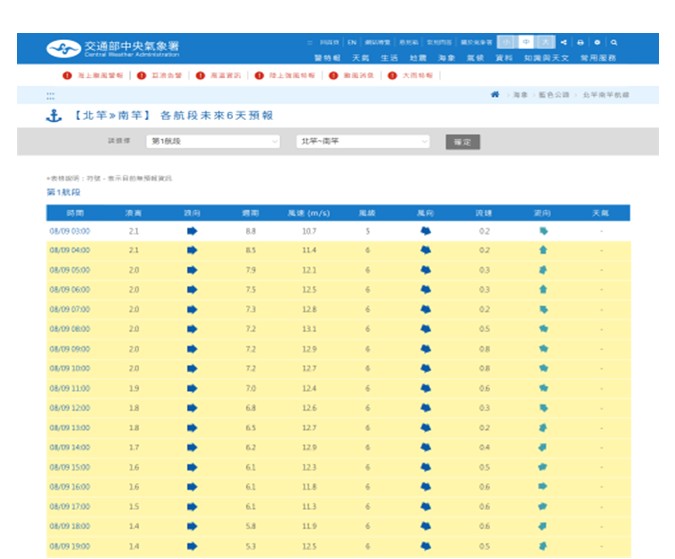Image resolution: width=675 pixels, height=559 pixels.
Task: Open the settings gear icon in header
Action: 597,42
